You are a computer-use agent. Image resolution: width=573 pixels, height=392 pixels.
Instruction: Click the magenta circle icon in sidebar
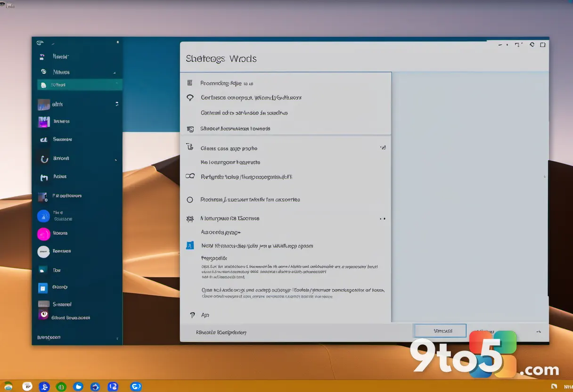point(43,234)
